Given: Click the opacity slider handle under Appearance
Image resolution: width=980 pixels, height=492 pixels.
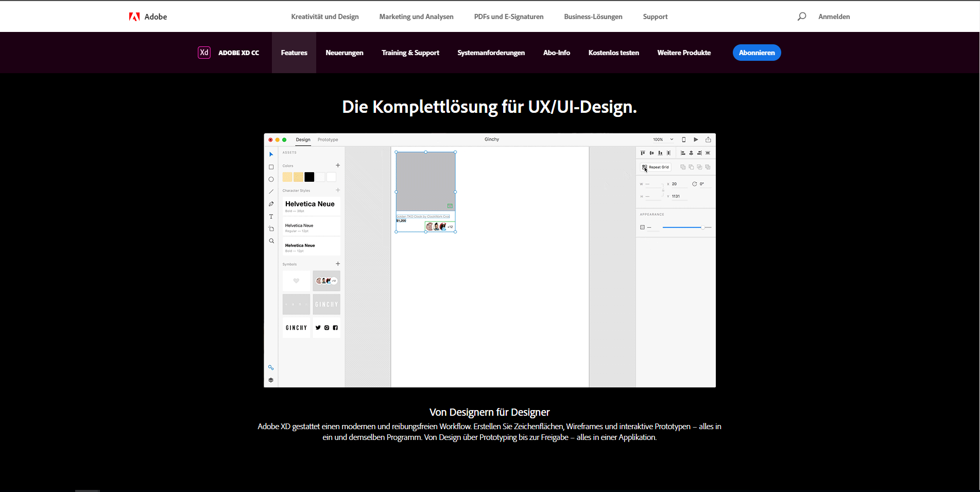Looking at the screenshot, I should coord(702,227).
